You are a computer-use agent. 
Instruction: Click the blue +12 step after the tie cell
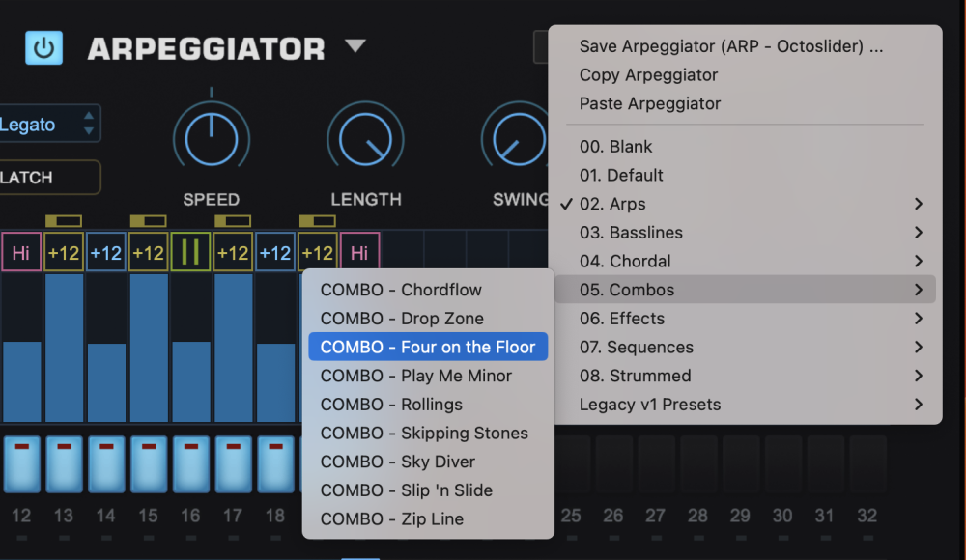[x=274, y=252]
